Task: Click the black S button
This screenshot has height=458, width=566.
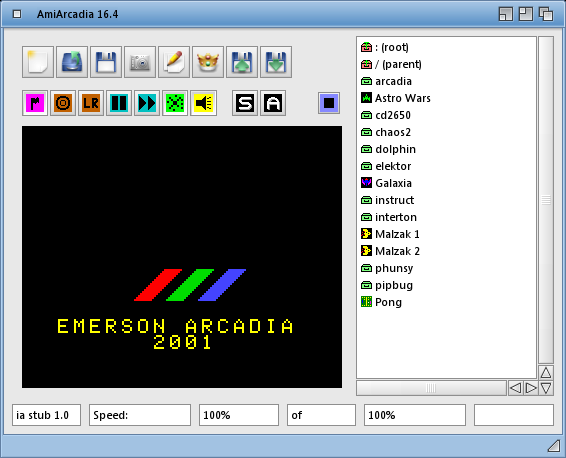Action: (x=245, y=103)
